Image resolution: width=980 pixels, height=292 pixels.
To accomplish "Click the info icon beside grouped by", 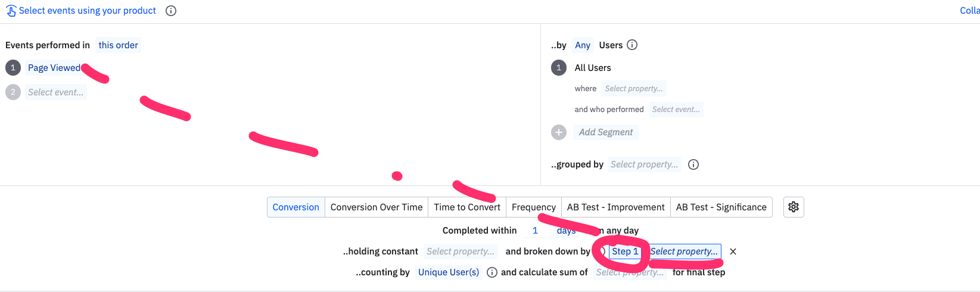I will pyautogui.click(x=693, y=164).
